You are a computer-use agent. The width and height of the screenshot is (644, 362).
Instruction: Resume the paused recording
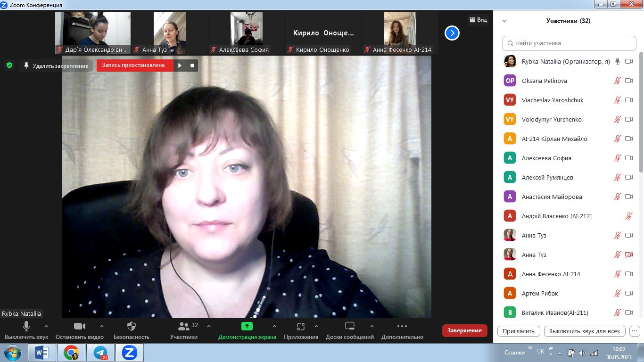180,66
